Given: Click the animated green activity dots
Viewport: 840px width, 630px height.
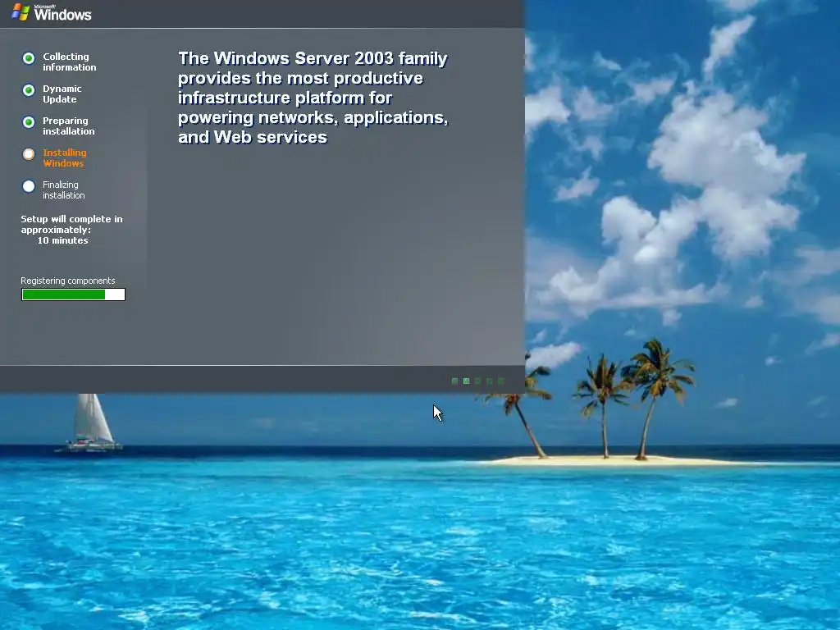Looking at the screenshot, I should (x=478, y=381).
